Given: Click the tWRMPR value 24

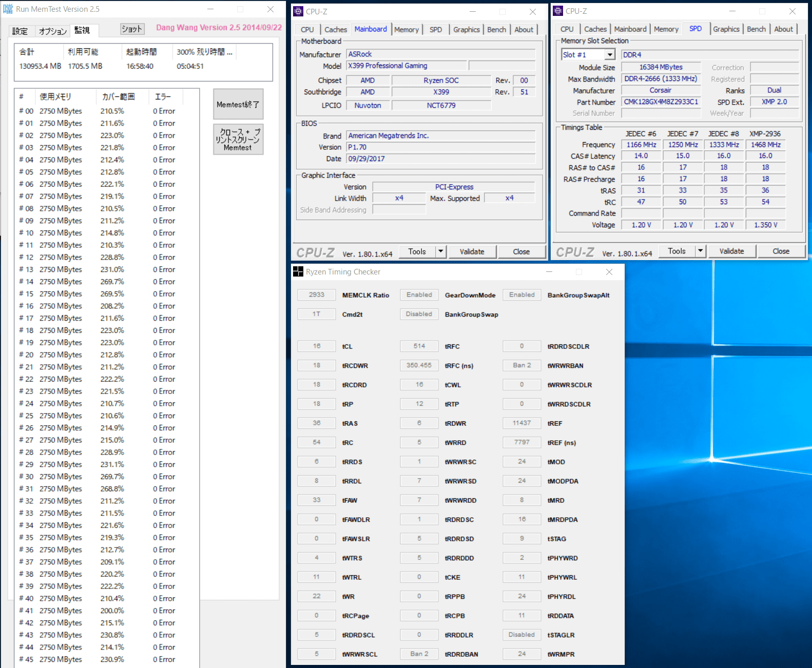Looking at the screenshot, I should (x=522, y=654).
